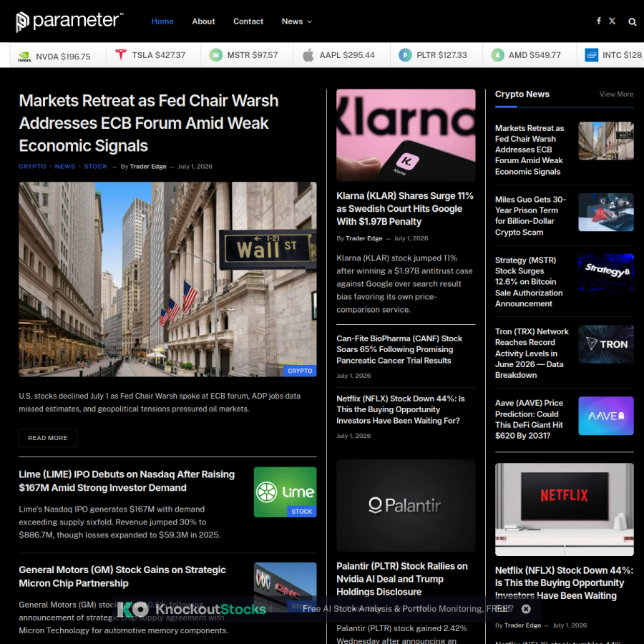This screenshot has height=644, width=644.
Task: Click the MSTR ticker circle icon
Action: click(x=216, y=55)
